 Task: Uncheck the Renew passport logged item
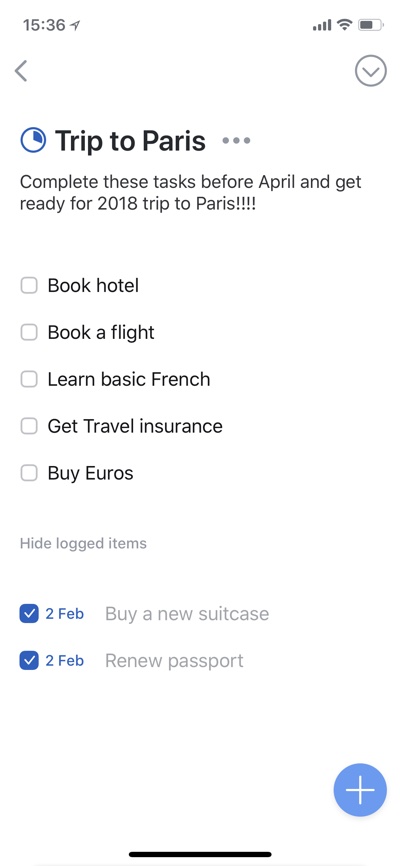pyautogui.click(x=29, y=661)
